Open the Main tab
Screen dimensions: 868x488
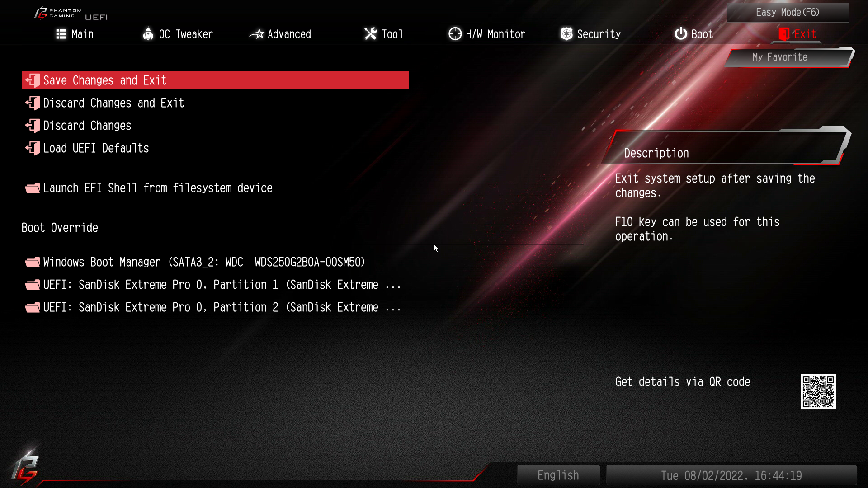(x=75, y=34)
